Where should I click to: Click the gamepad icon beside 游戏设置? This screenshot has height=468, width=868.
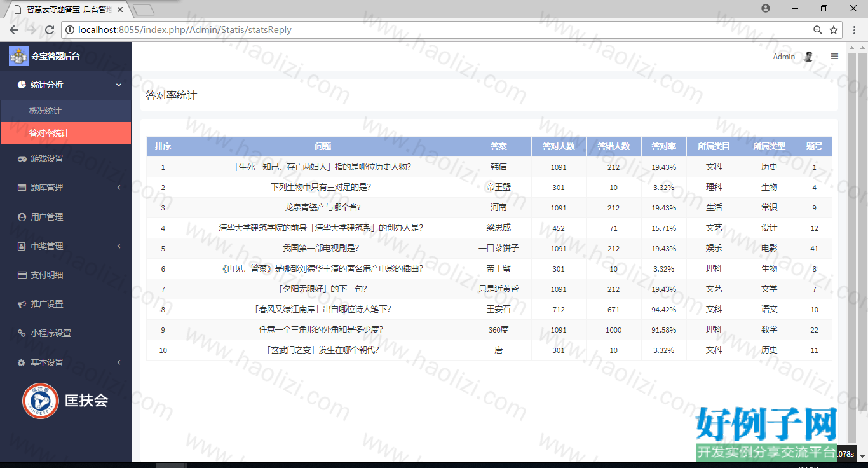[22, 158]
